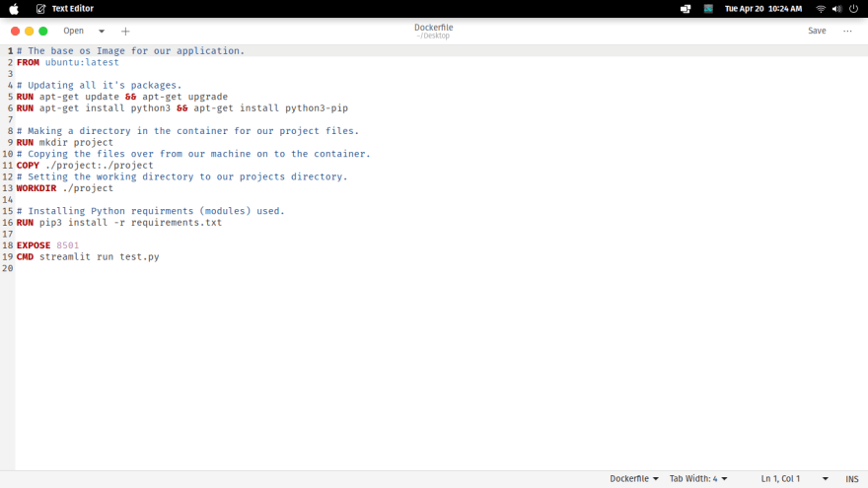The height and width of the screenshot is (488, 868).
Task: Click the comment 'Setting the working directory' line
Action: [182, 177]
